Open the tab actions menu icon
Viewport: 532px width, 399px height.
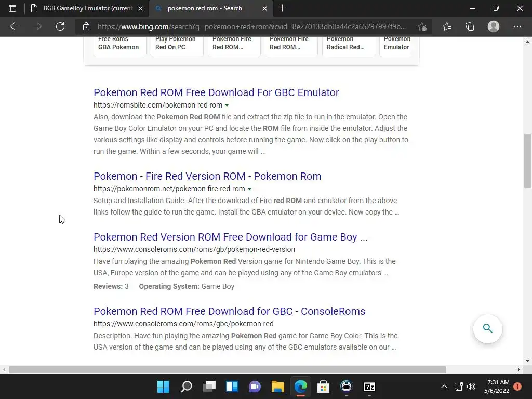pos(12,8)
